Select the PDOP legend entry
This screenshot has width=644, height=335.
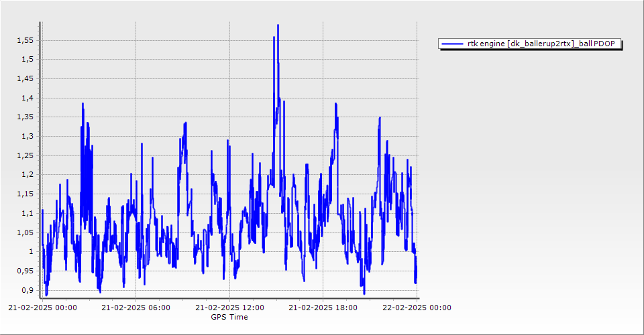530,44
